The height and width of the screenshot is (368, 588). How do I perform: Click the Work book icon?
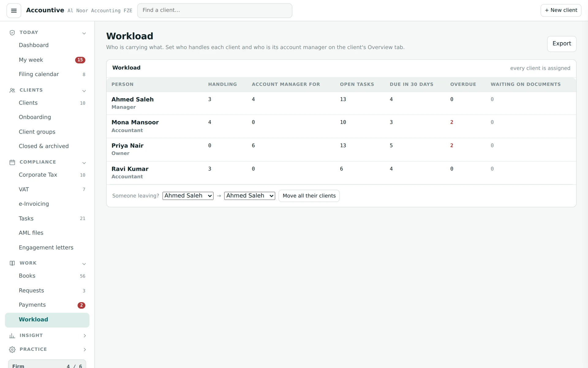click(12, 263)
